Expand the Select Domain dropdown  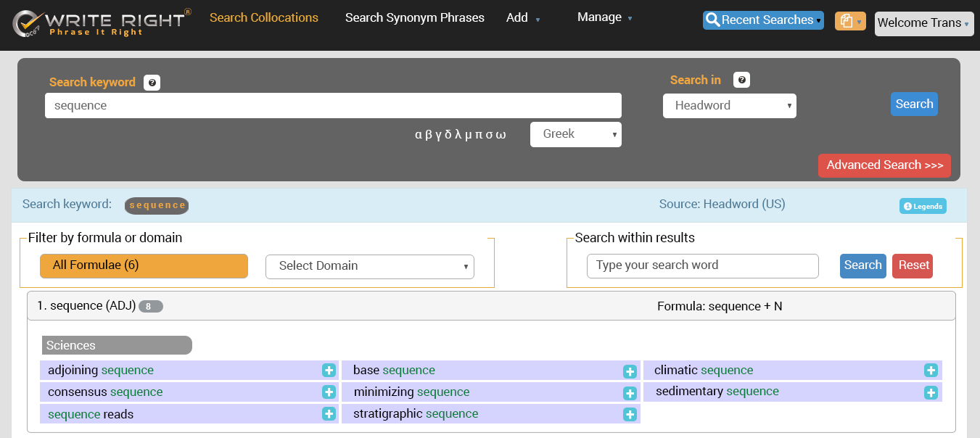[370, 266]
